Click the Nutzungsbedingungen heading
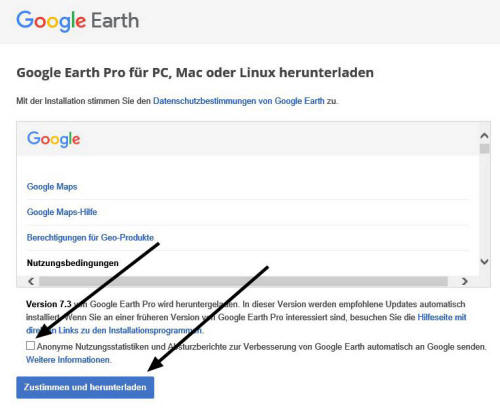 (x=73, y=263)
